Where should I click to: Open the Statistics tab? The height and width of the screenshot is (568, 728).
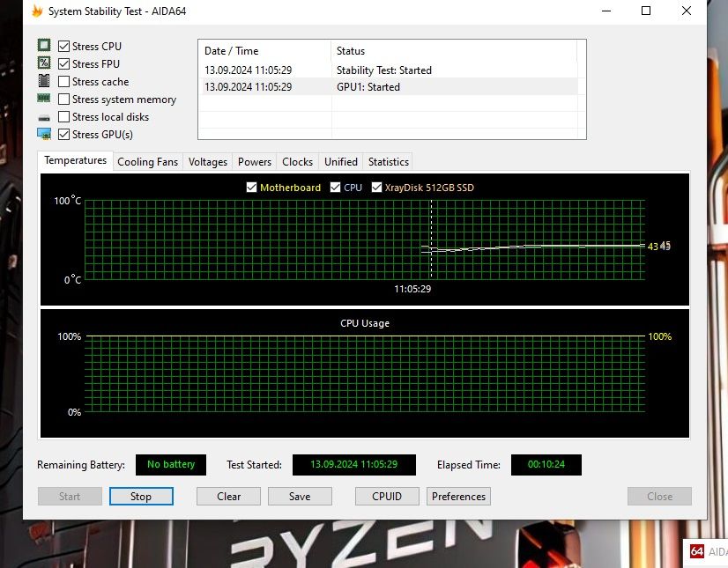[x=388, y=162]
